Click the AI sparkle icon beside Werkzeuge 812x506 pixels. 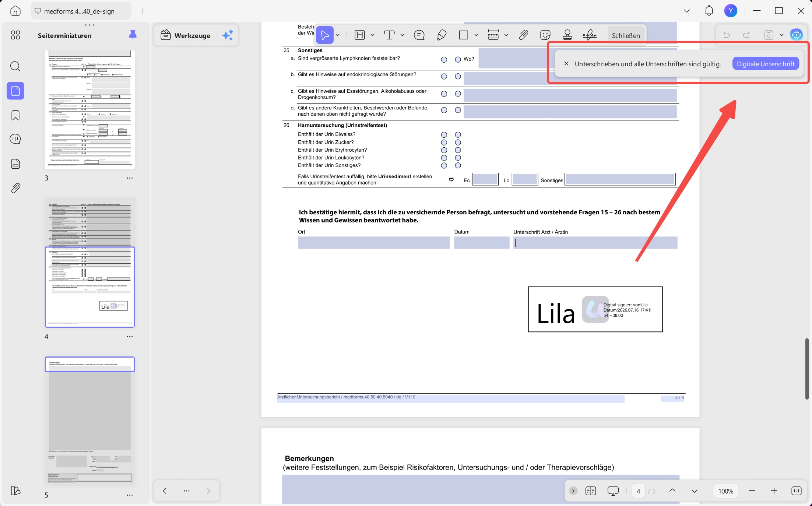coord(228,35)
